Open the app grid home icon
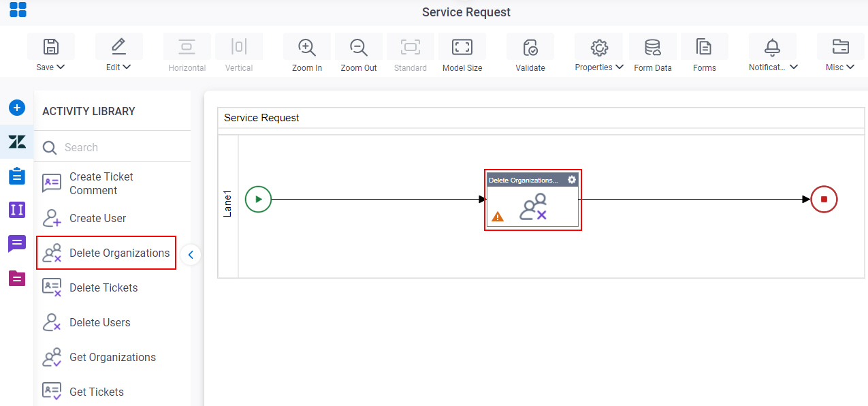The image size is (868, 406). coord(18,10)
